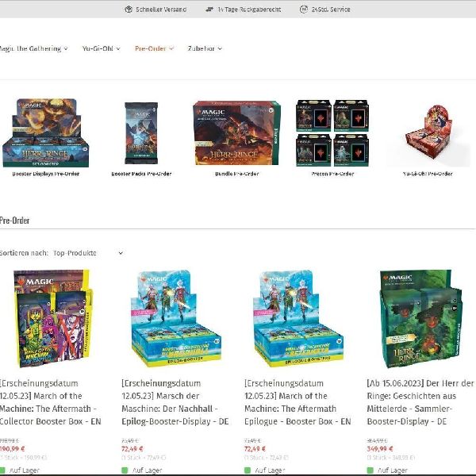
Task: Expand the Pre-Order navigation menu
Action: (x=154, y=48)
